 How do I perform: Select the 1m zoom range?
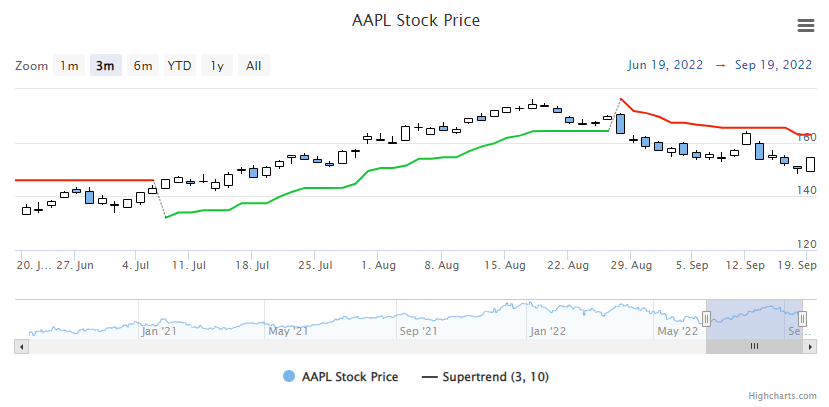point(68,66)
